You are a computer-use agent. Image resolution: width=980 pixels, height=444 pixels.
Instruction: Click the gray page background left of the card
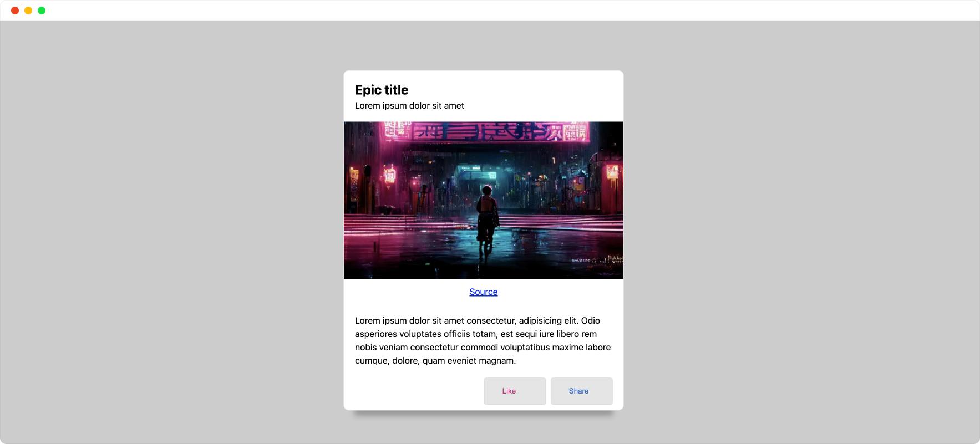tap(172, 233)
